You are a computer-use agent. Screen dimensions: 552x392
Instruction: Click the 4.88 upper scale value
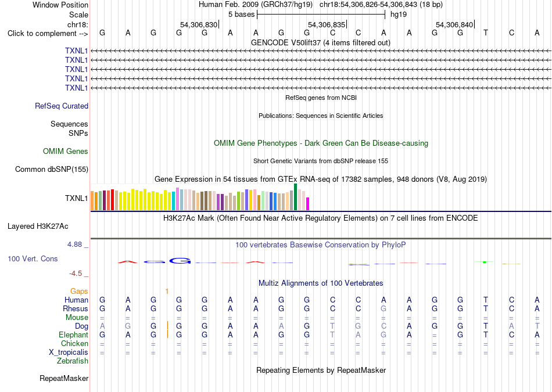pos(74,244)
